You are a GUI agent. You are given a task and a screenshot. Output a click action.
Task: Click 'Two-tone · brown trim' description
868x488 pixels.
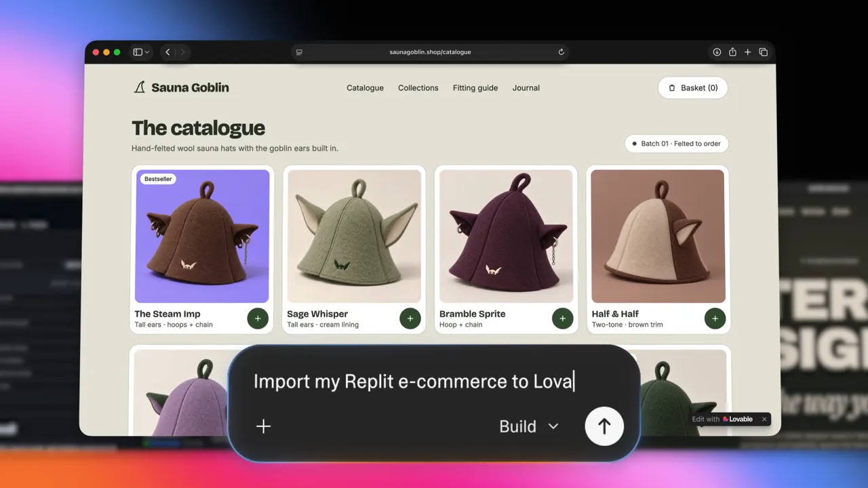(x=627, y=325)
